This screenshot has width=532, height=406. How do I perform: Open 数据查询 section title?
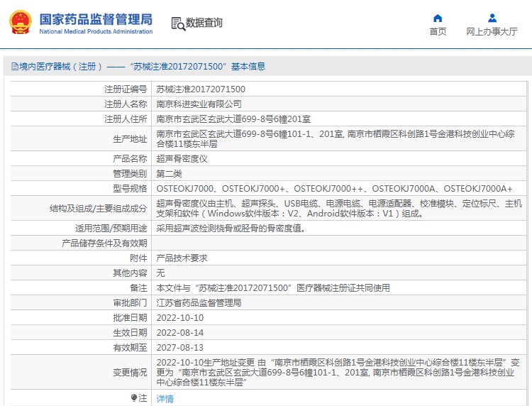click(x=204, y=23)
